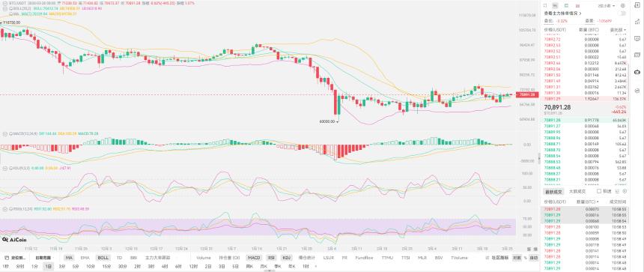Select the green bids-only view icon

point(567,6)
